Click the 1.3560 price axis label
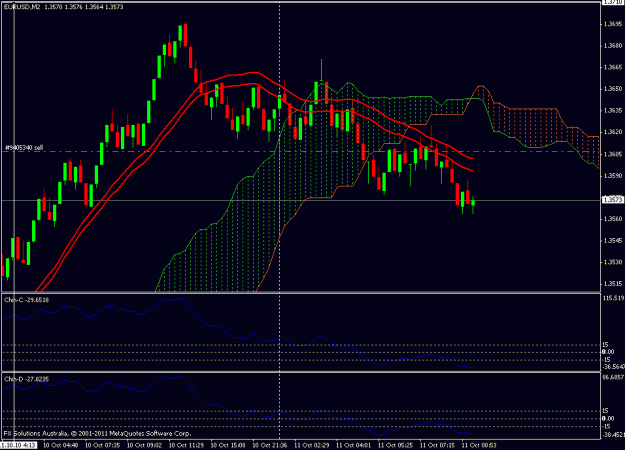Viewport: 625px width, 450px height. click(613, 219)
